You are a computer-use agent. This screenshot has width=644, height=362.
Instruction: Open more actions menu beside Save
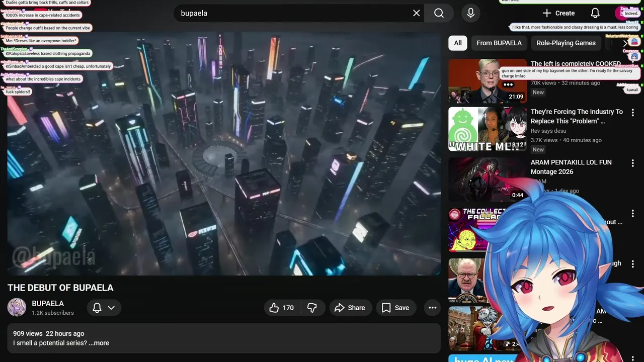click(x=432, y=308)
